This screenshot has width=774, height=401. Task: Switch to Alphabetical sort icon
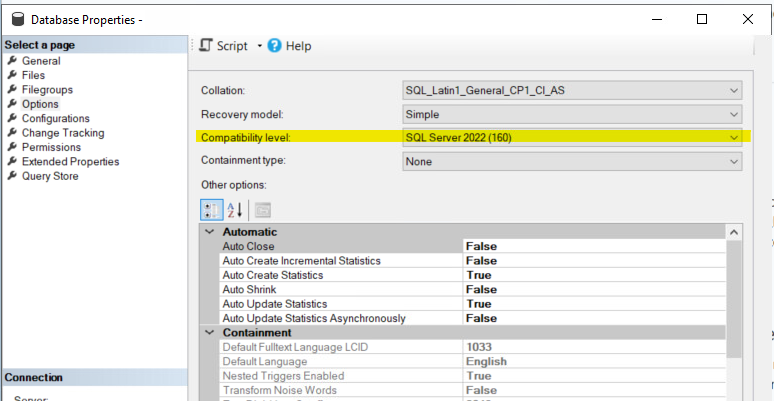coord(234,210)
